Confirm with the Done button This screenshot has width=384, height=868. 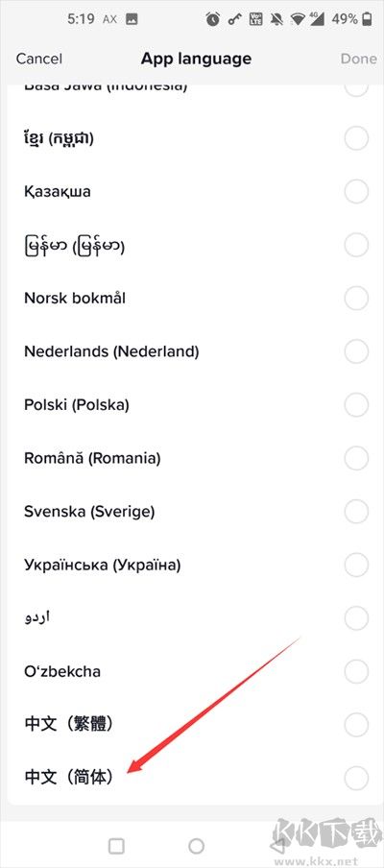(358, 59)
